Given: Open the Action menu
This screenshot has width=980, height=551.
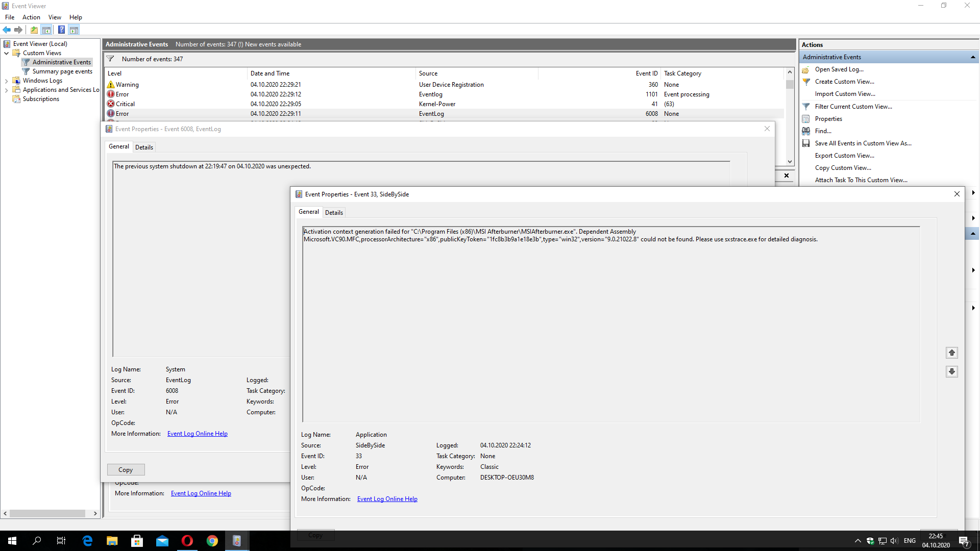Looking at the screenshot, I should 31,17.
